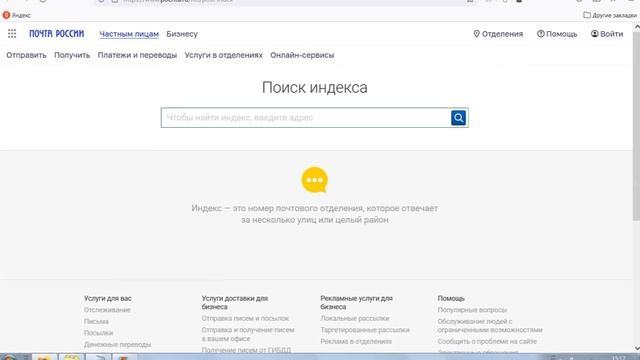This screenshot has height=360, width=640.
Task: Open Сообщить о проблеме на сайте link
Action: [x=487, y=341]
